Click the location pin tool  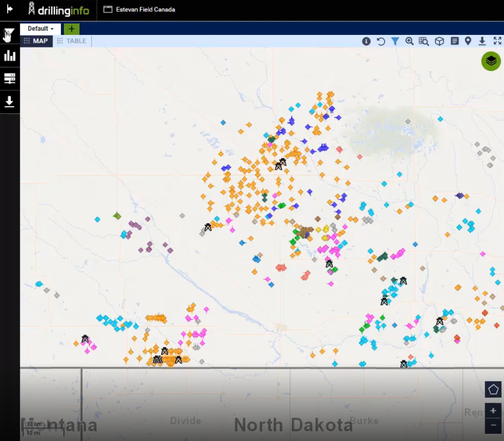(468, 41)
